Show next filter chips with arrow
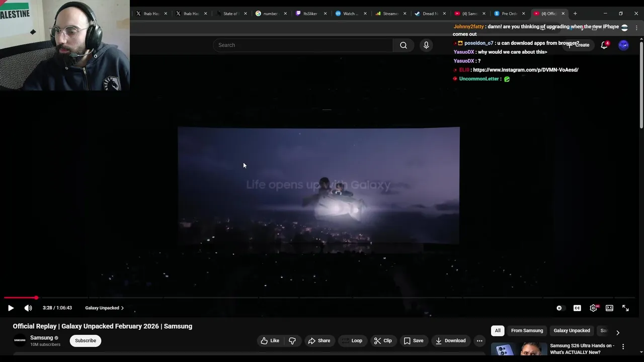Image resolution: width=644 pixels, height=362 pixels. (618, 332)
